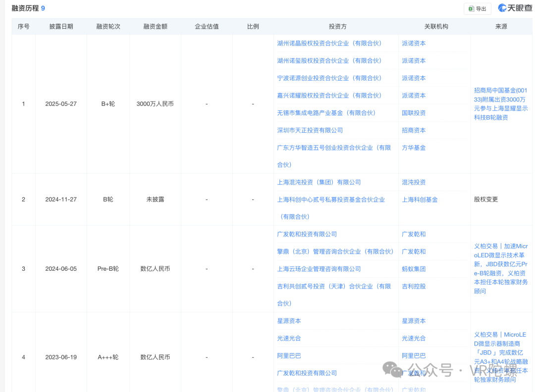This screenshot has width=535, height=392.
Task: Open 派诺资本 beside 嘉兴诺耀股权投资合伙企业
Action: [x=414, y=96]
